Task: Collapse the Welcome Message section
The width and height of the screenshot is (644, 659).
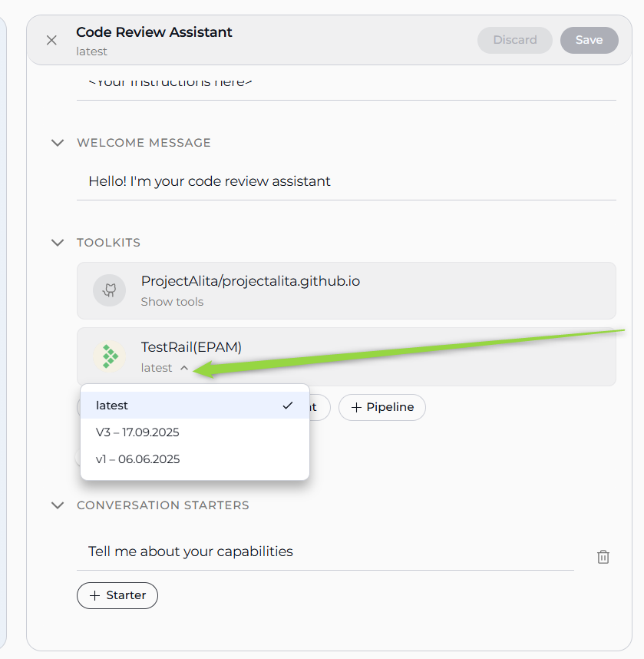Action: click(x=58, y=143)
